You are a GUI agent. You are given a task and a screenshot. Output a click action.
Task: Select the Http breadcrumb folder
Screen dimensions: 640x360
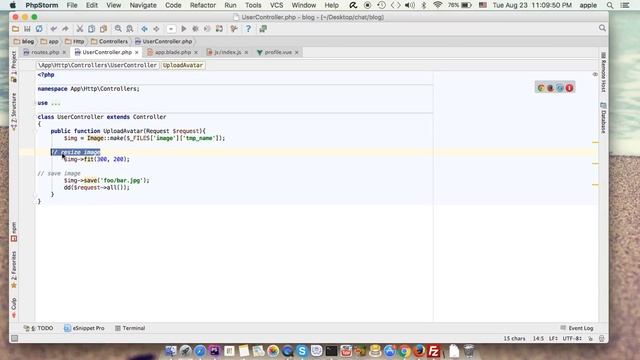point(75,42)
